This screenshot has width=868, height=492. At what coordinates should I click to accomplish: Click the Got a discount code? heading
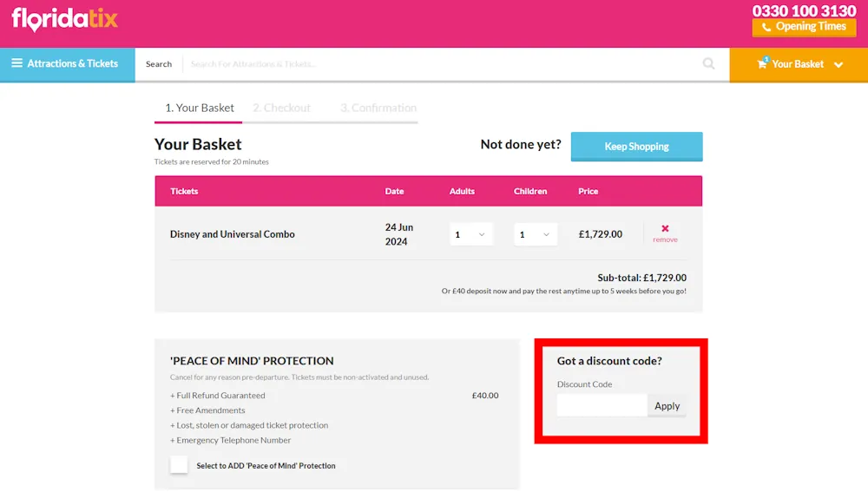[x=609, y=361]
